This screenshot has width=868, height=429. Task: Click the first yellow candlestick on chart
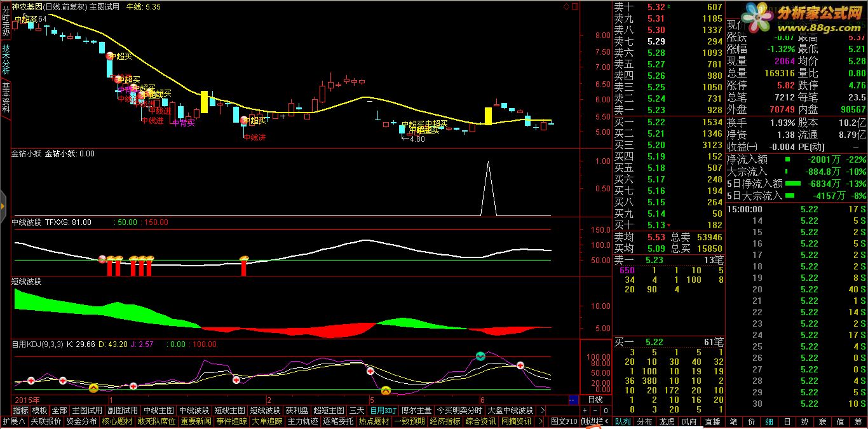click(204, 102)
